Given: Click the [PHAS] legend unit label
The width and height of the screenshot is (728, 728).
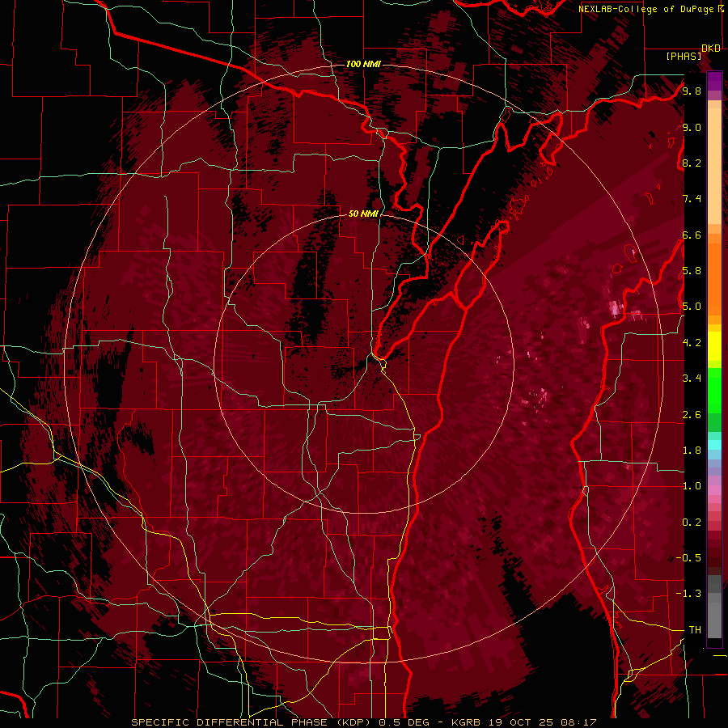Looking at the screenshot, I should (x=684, y=56).
